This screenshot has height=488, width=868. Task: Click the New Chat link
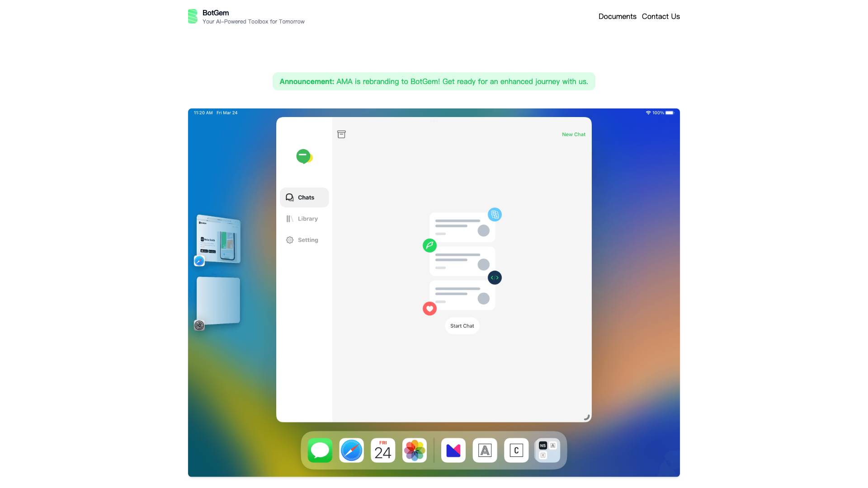tap(573, 134)
